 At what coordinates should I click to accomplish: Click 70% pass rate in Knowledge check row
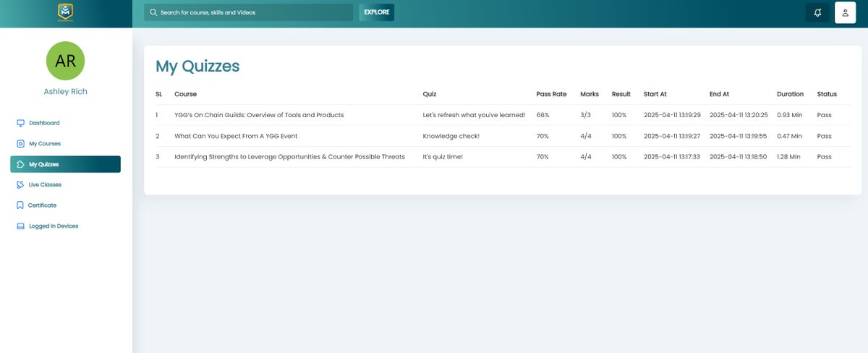542,136
